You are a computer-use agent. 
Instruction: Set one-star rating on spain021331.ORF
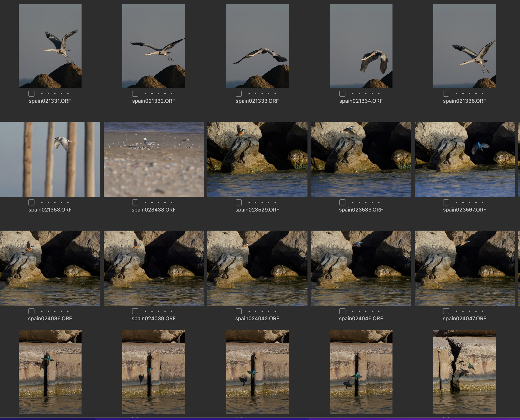tap(42, 94)
